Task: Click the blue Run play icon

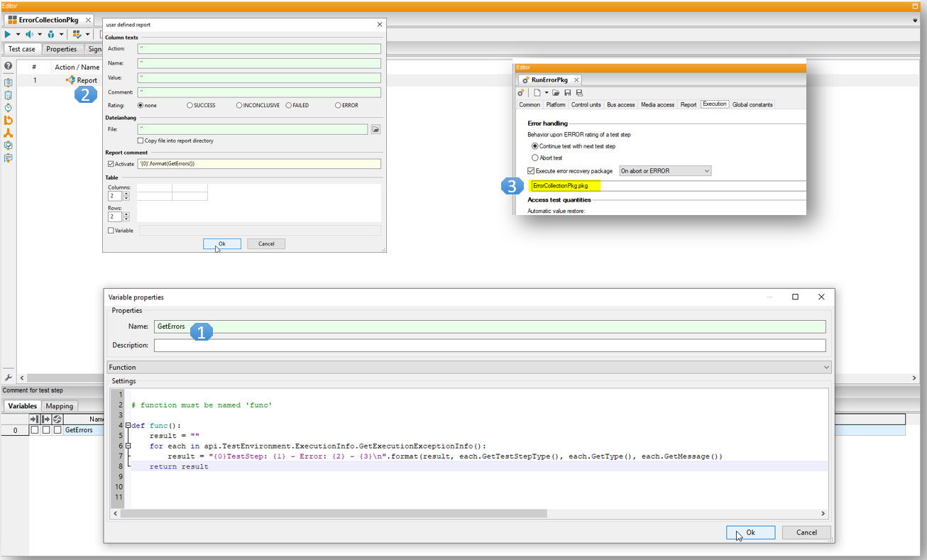Action: click(8, 34)
